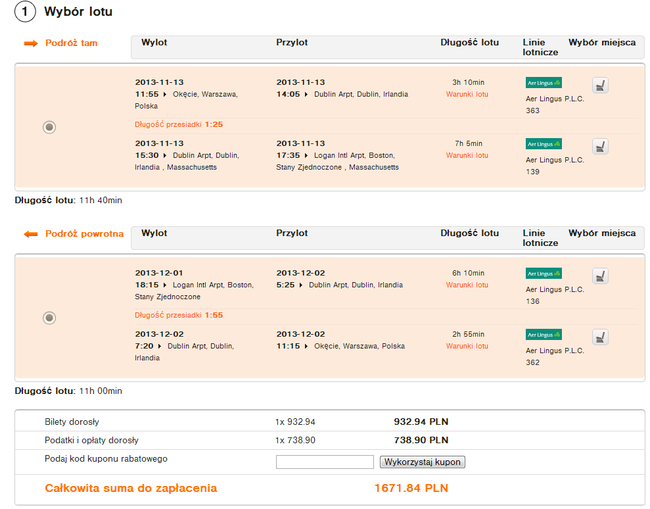
Task: Click flight duration 2h 55min
Action: 468,334
